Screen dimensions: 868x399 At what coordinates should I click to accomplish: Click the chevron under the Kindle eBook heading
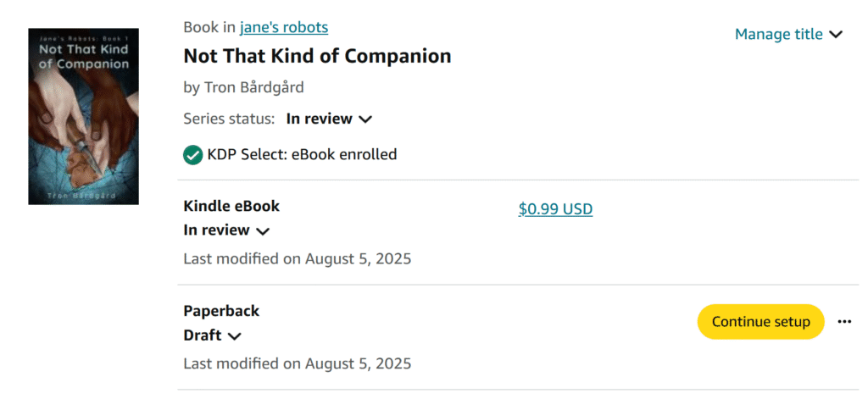click(x=263, y=231)
